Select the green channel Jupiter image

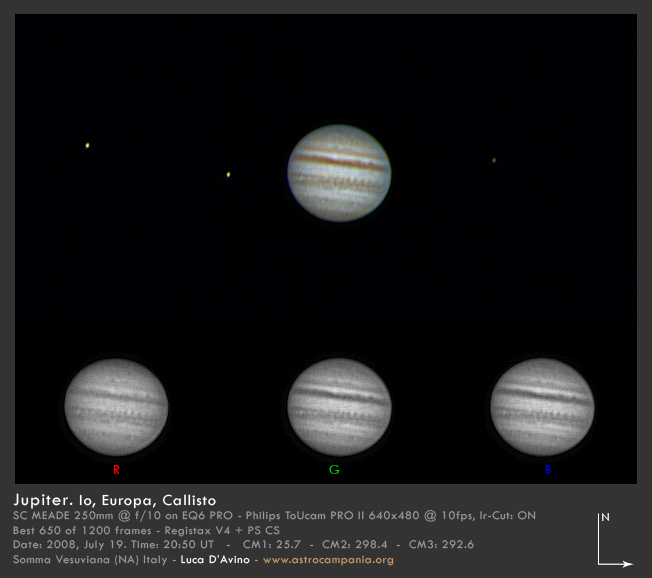coord(339,407)
